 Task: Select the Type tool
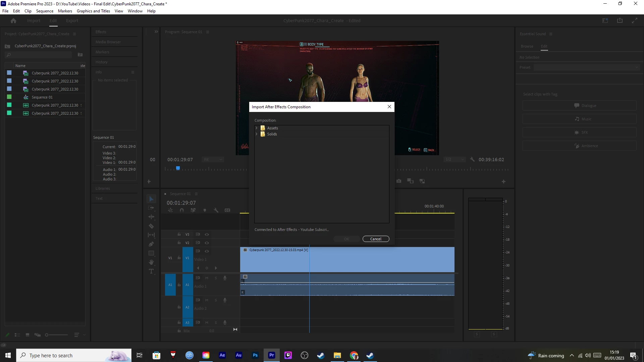coord(151,271)
